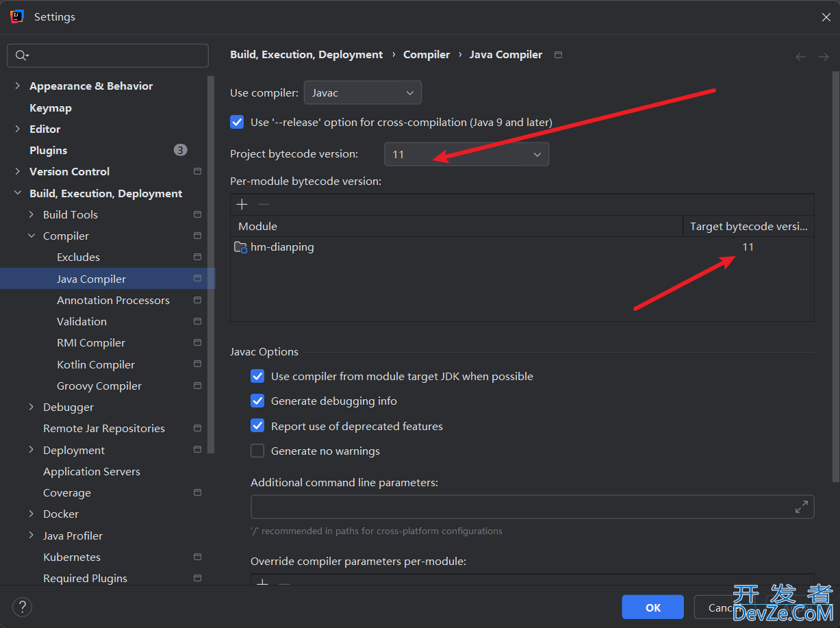840x628 pixels.
Task: Click in the settings search field
Action: pos(107,55)
